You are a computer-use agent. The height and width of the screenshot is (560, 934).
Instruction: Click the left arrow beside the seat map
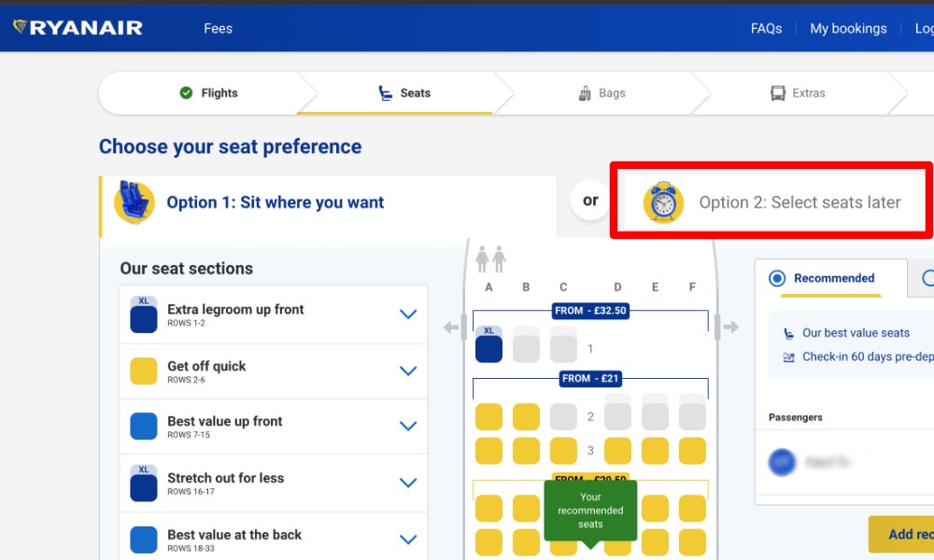tap(451, 328)
